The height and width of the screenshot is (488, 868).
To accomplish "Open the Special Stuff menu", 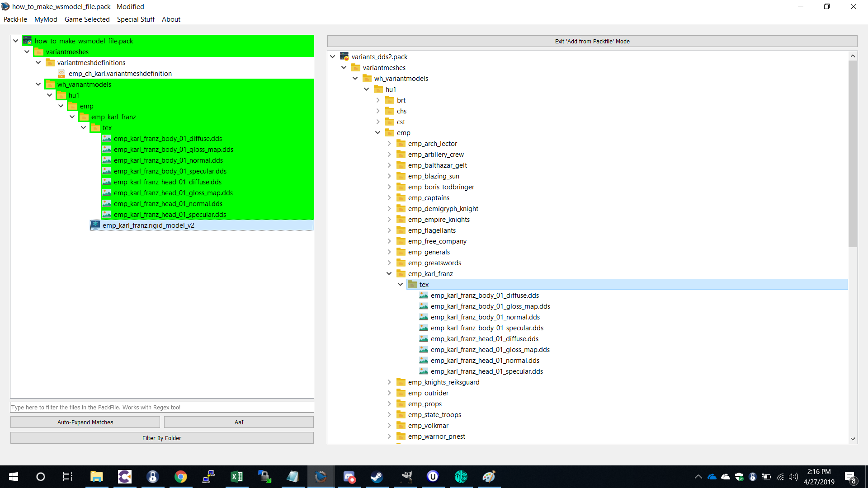I will click(x=136, y=19).
